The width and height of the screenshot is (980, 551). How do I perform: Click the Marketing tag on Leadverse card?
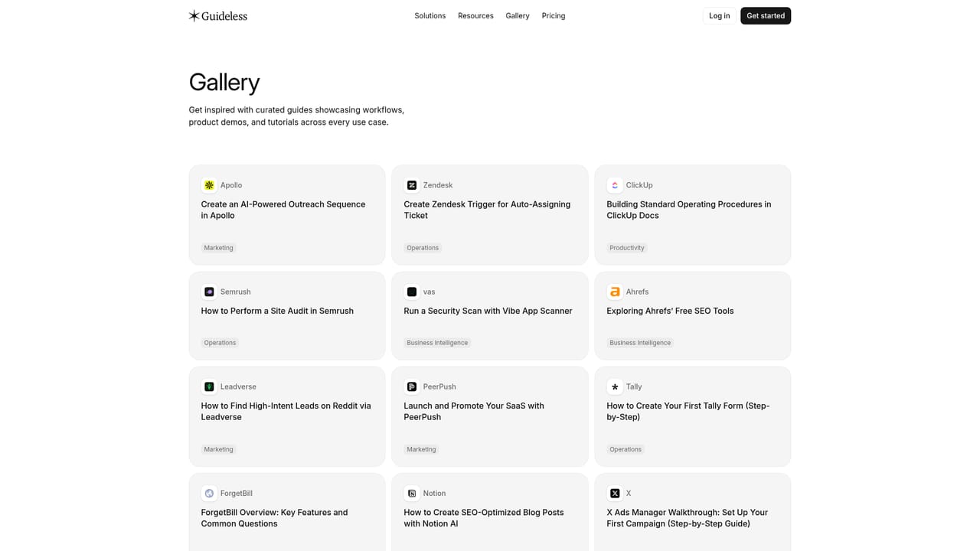click(x=218, y=449)
